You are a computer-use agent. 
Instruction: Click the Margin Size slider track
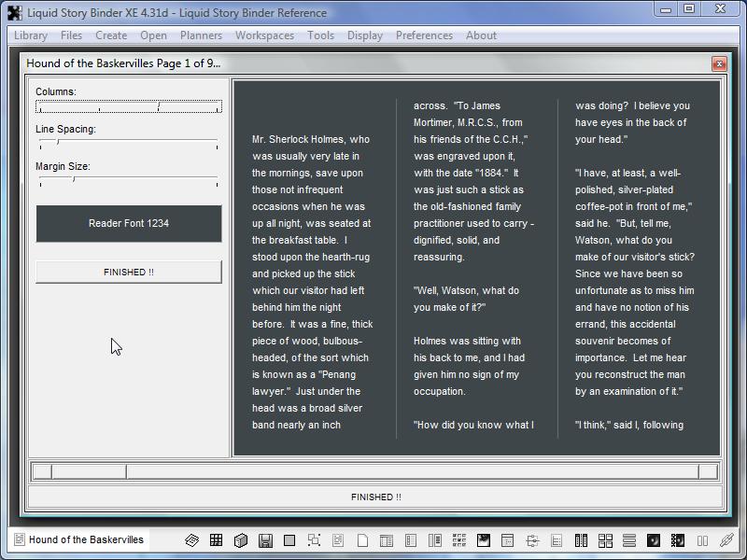(x=129, y=182)
